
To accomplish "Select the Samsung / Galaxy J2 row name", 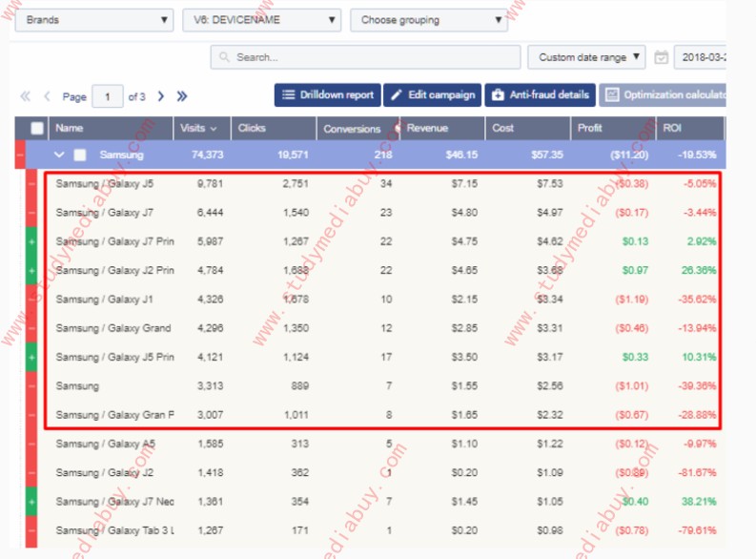I will (x=104, y=472).
